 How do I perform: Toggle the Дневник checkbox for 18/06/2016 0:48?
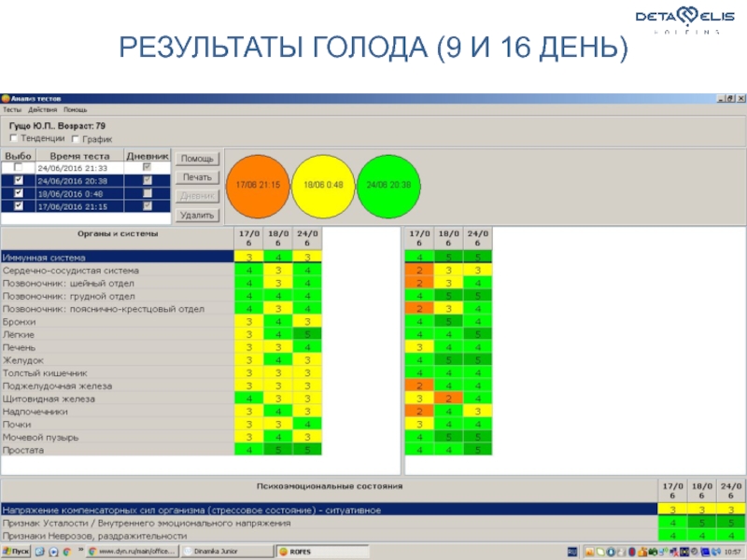point(146,193)
